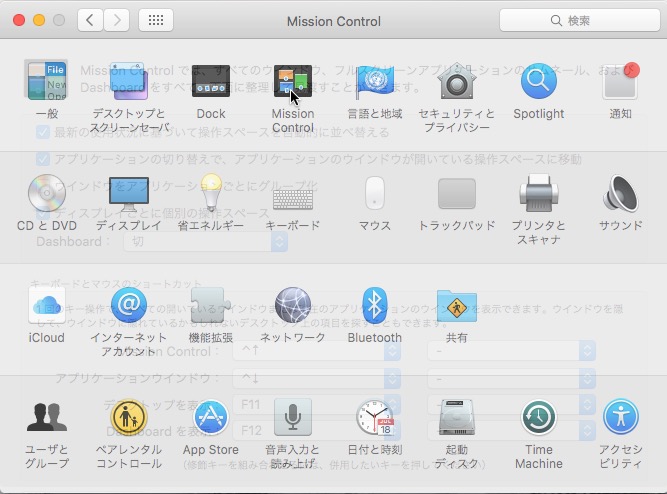Screen dimensions: 667x494
Task: Open トラックパッド preferences icon
Action: [456, 194]
